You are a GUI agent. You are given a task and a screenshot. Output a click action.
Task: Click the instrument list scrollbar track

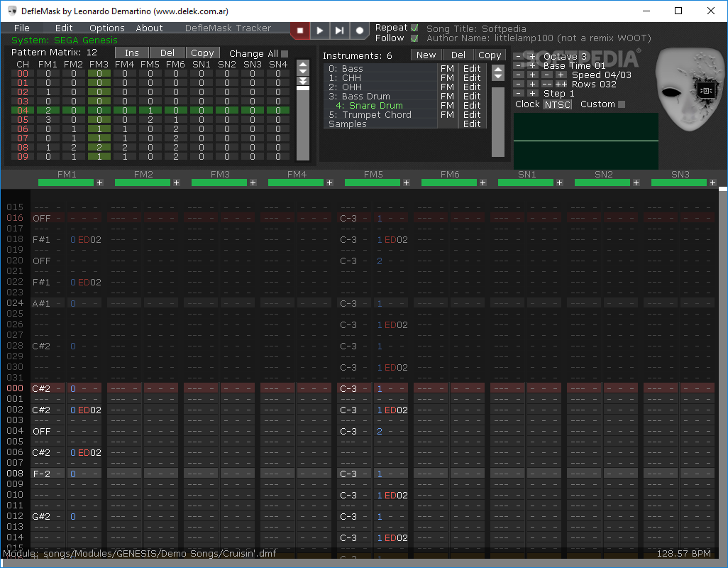pyautogui.click(x=497, y=121)
